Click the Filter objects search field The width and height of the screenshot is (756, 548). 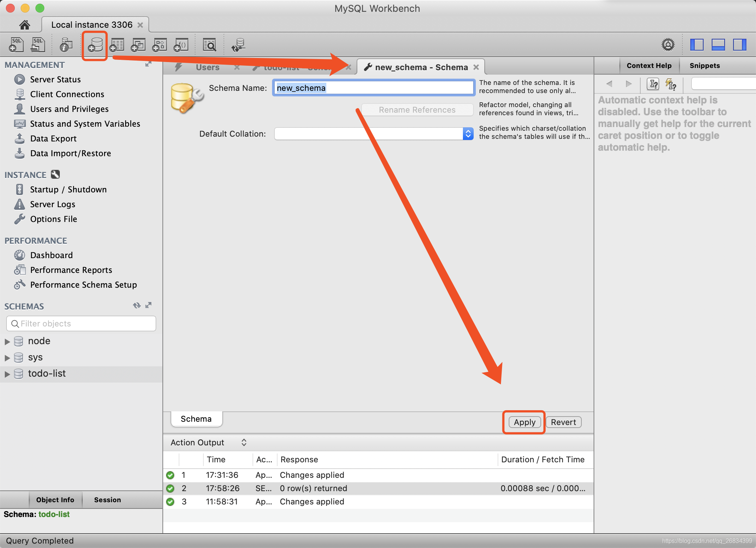pyautogui.click(x=81, y=323)
